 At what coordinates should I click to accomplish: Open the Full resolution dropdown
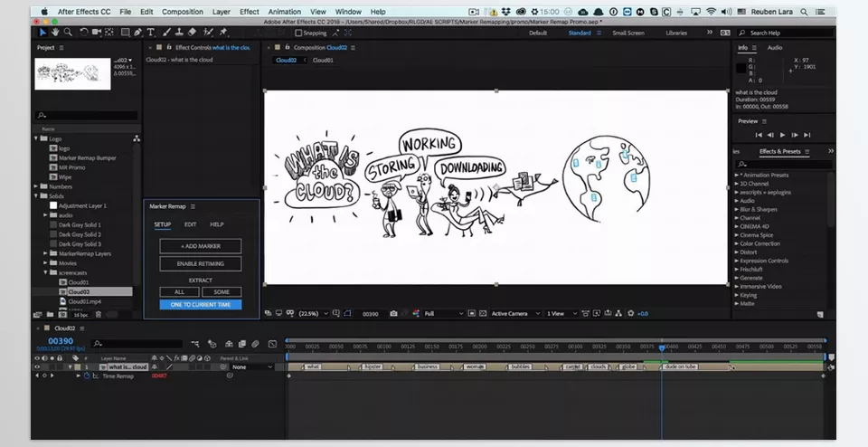pyautogui.click(x=443, y=313)
